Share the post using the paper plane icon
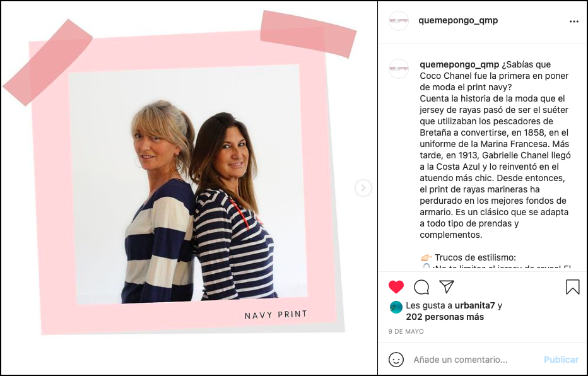The width and height of the screenshot is (588, 376). tap(447, 287)
